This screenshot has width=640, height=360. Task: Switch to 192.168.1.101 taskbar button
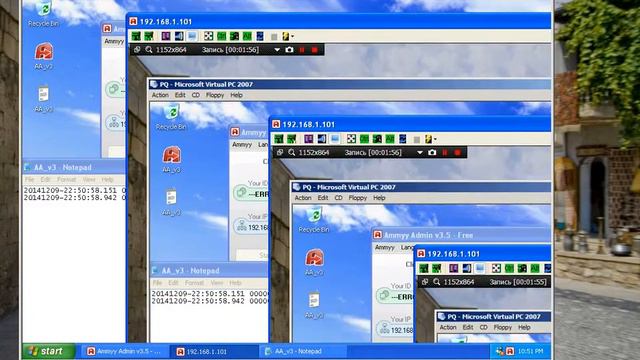[x=214, y=351]
